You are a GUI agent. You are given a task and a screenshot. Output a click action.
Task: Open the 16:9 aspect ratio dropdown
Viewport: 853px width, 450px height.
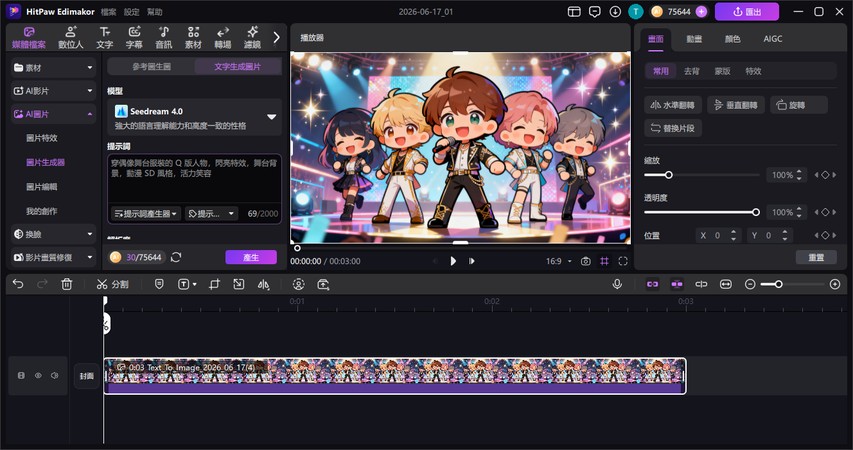pyautogui.click(x=559, y=261)
